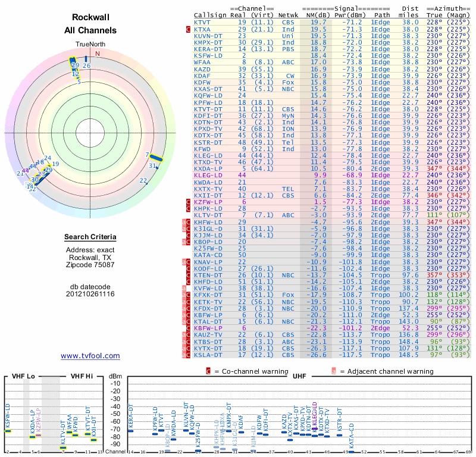Click the KATA-CD marker in the UHF chart
Screen dimensions: 476x457
point(351,452)
